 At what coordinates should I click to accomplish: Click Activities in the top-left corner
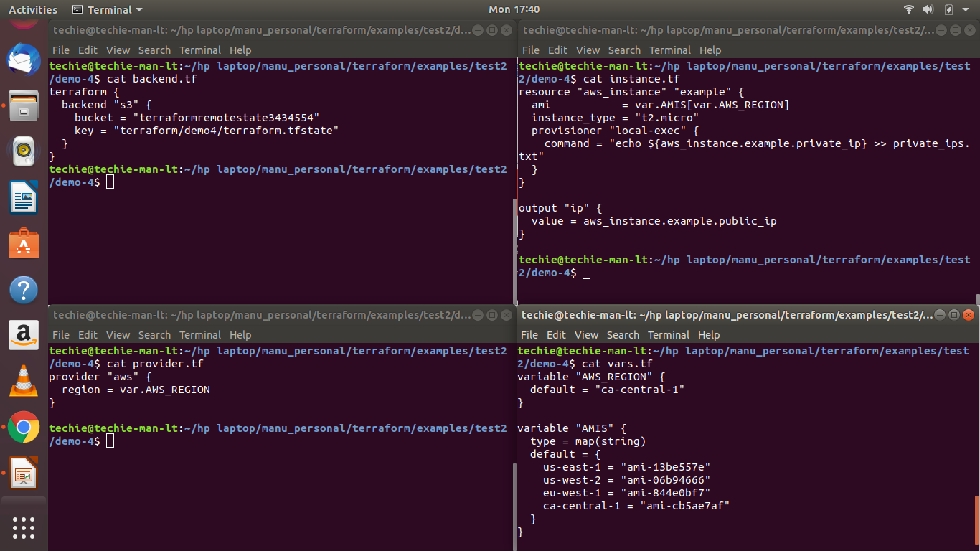[x=33, y=9]
